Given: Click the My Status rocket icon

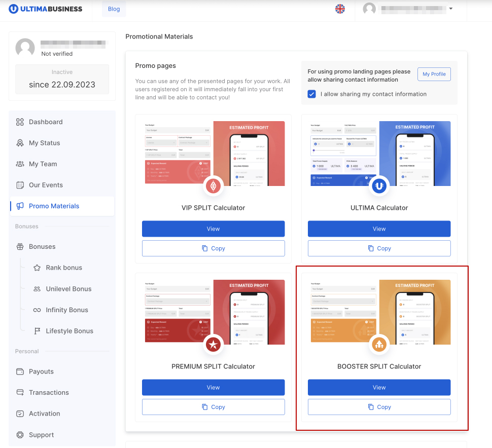Looking at the screenshot, I should click(20, 143).
